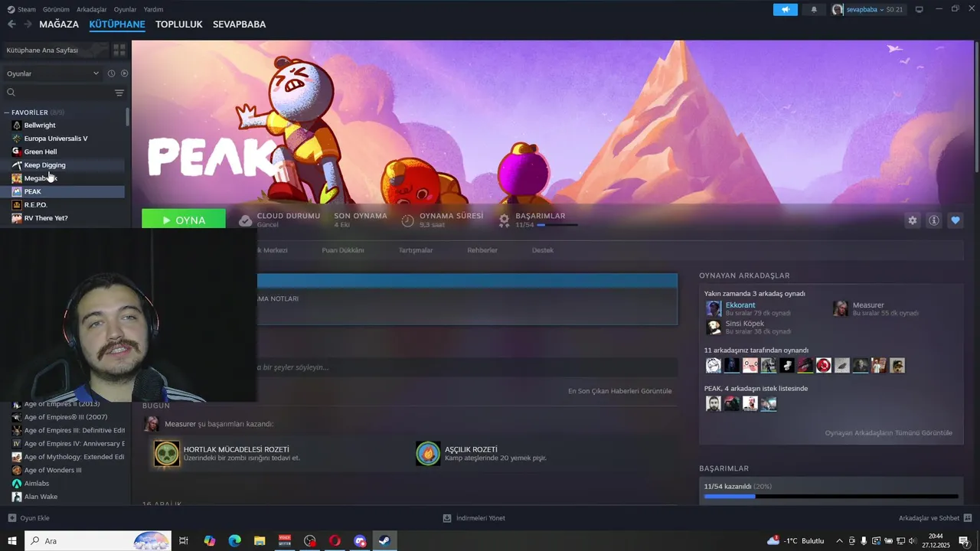Open advanced filter options next to the search box
This screenshot has width=980, height=551.
119,93
